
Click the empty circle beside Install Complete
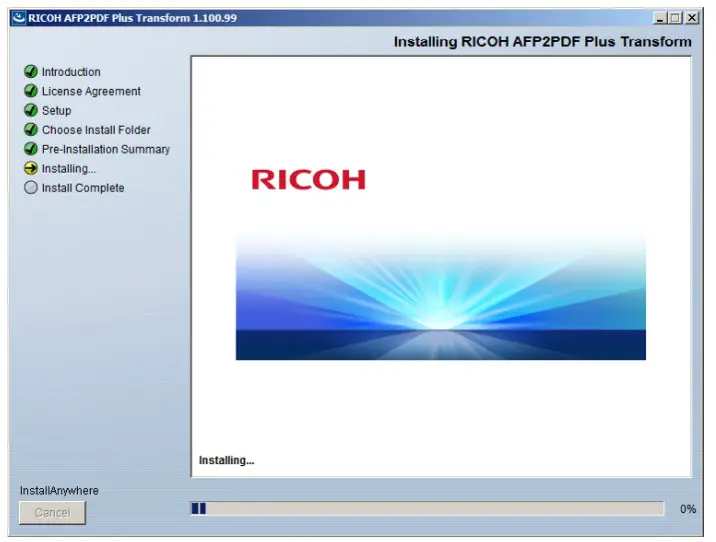(31, 187)
